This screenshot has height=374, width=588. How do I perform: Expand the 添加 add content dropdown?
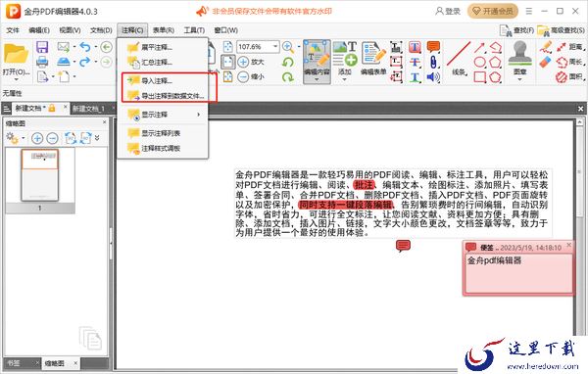point(345,79)
